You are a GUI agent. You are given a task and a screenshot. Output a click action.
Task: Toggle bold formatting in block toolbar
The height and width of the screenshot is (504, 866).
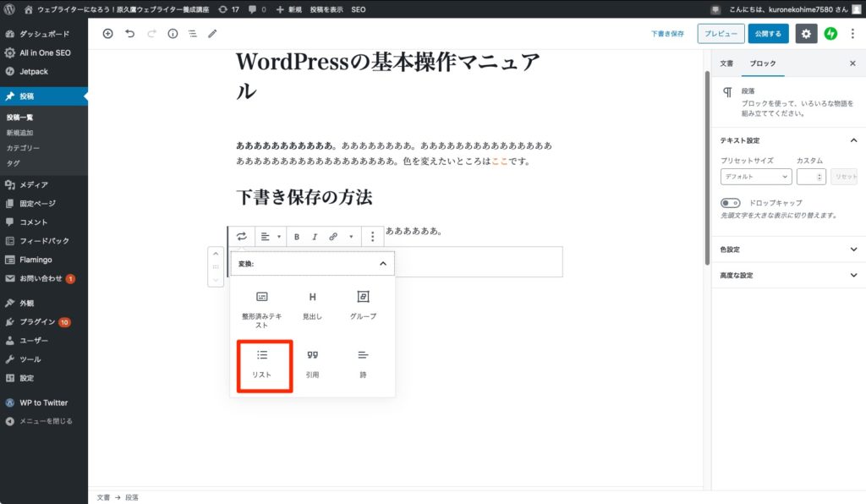click(x=297, y=236)
